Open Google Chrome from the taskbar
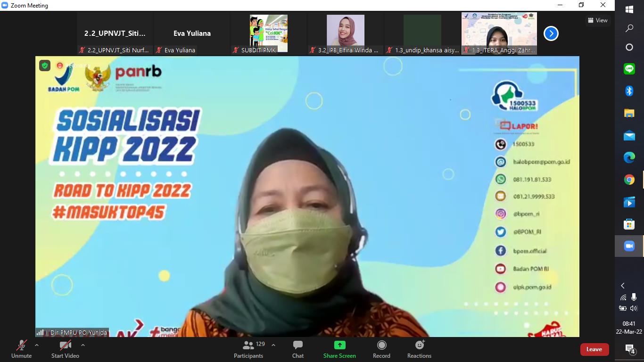 tap(629, 180)
